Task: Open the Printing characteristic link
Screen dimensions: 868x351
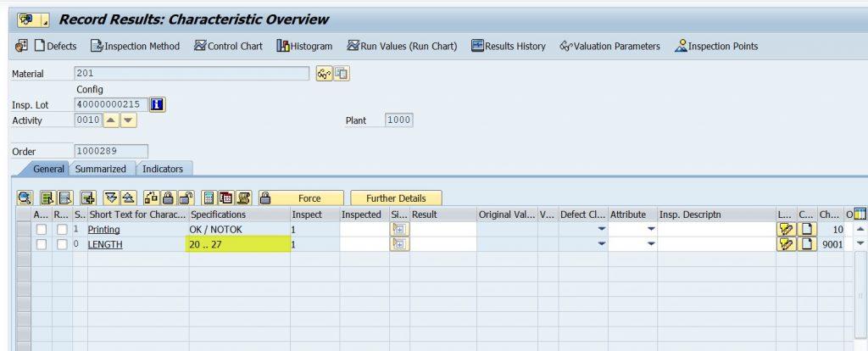Action: [103, 229]
